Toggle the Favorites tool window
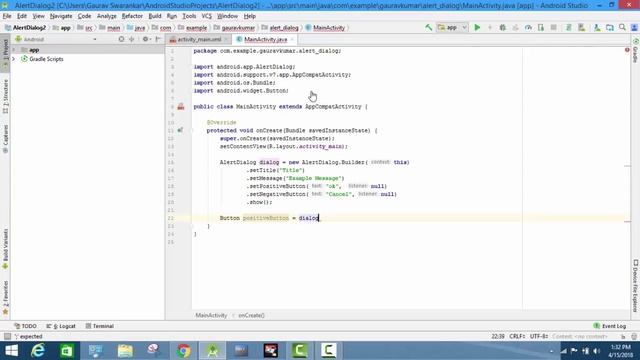 (x=5, y=298)
